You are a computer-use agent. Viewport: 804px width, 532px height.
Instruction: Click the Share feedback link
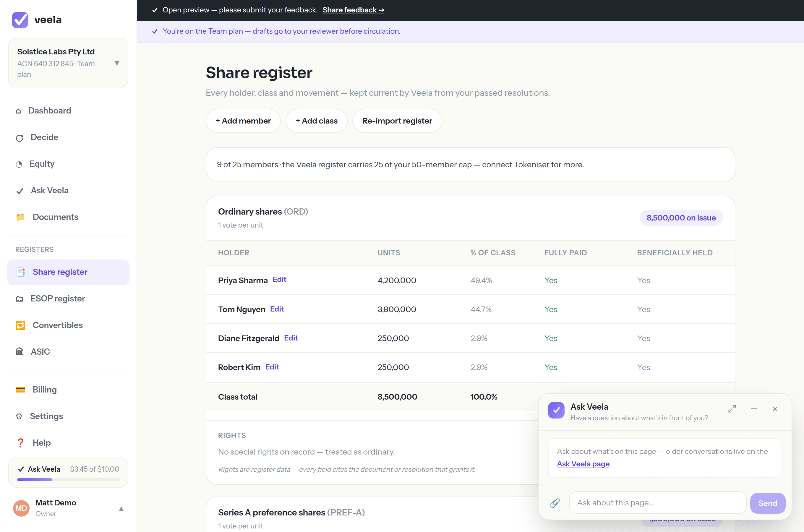click(353, 10)
